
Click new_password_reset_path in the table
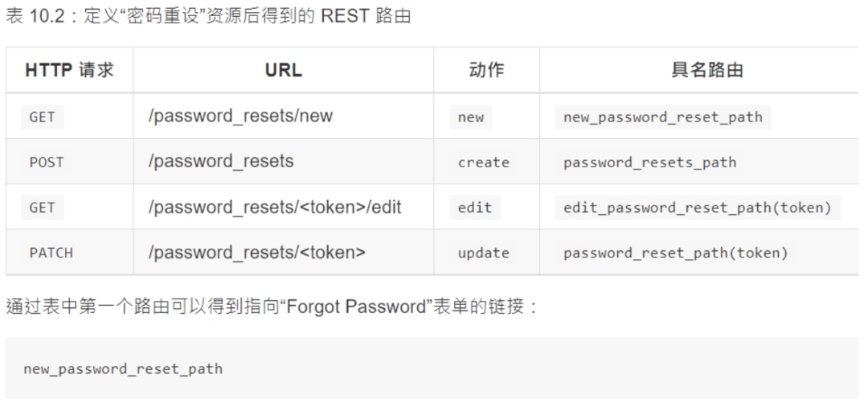[x=662, y=117]
